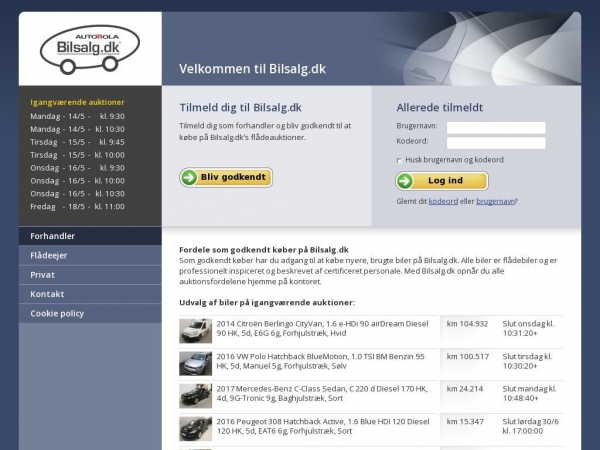
Task: Open the Forhandler menu item
Action: coord(90,236)
